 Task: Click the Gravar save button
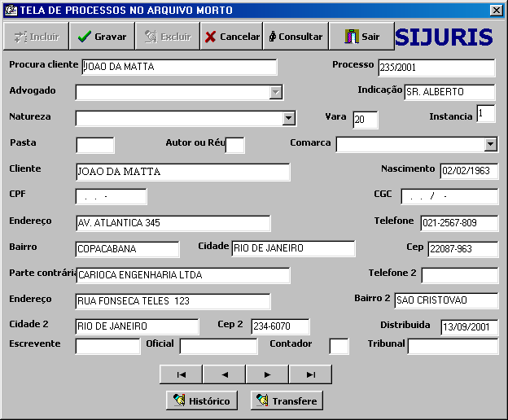101,37
